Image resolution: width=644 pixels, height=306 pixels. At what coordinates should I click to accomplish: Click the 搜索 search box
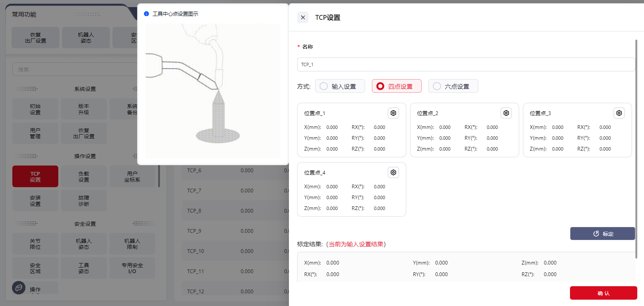[x=75, y=69]
